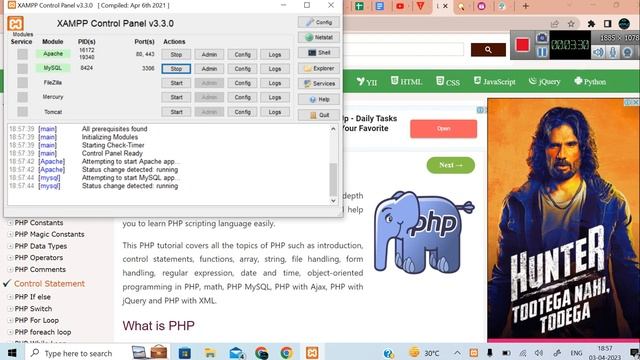Open the browser profile avatar
The width and height of the screenshot is (640, 360).
tap(624, 24)
